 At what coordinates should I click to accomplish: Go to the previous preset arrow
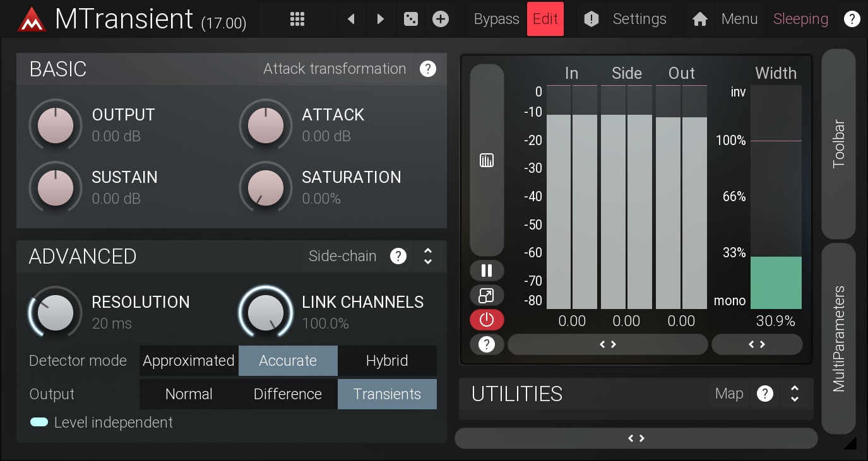(351, 19)
